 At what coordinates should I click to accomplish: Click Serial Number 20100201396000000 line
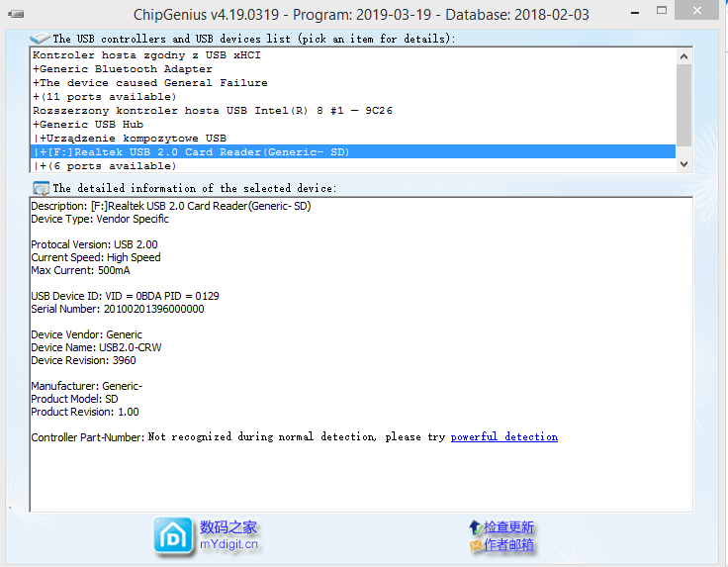click(x=118, y=309)
